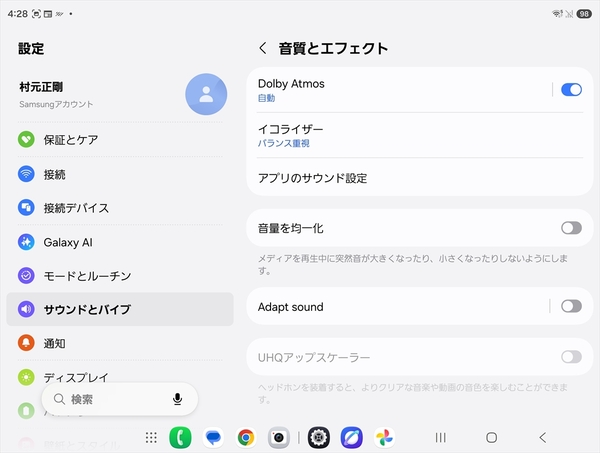
Task: Select 接続 in the settings list
Action: tap(120, 174)
